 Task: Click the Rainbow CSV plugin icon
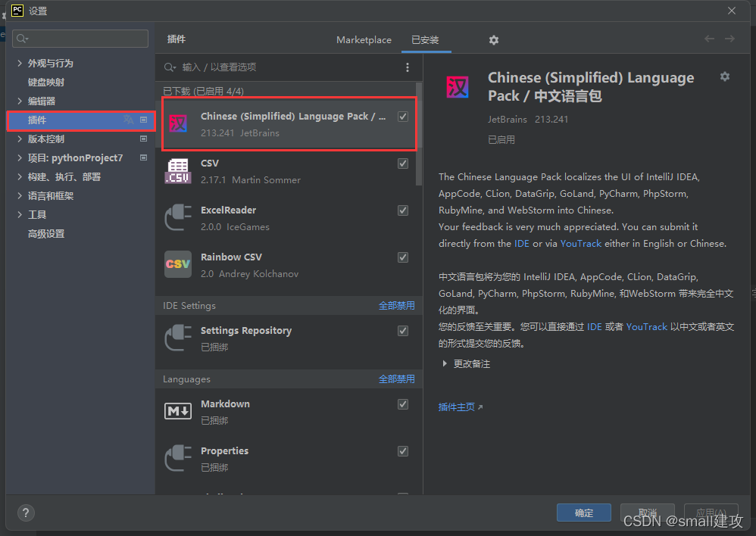coord(180,264)
